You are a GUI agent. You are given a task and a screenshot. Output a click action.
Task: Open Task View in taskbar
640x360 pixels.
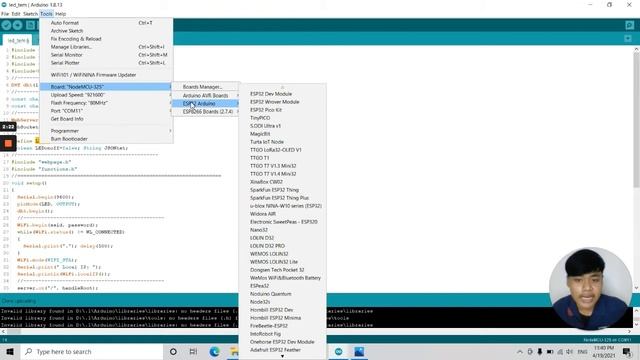pos(193,351)
